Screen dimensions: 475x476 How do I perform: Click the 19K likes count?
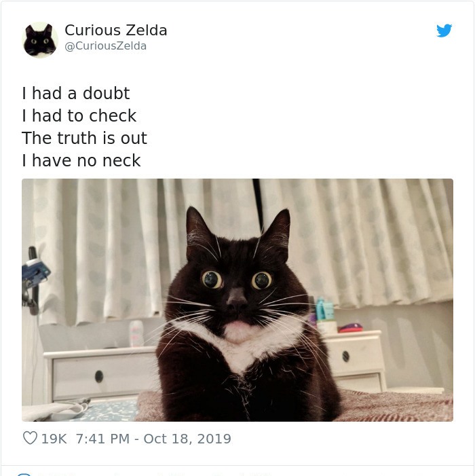(x=54, y=439)
